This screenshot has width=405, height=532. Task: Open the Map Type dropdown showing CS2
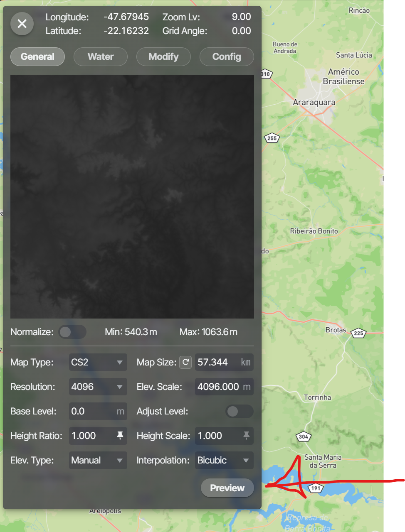click(98, 362)
